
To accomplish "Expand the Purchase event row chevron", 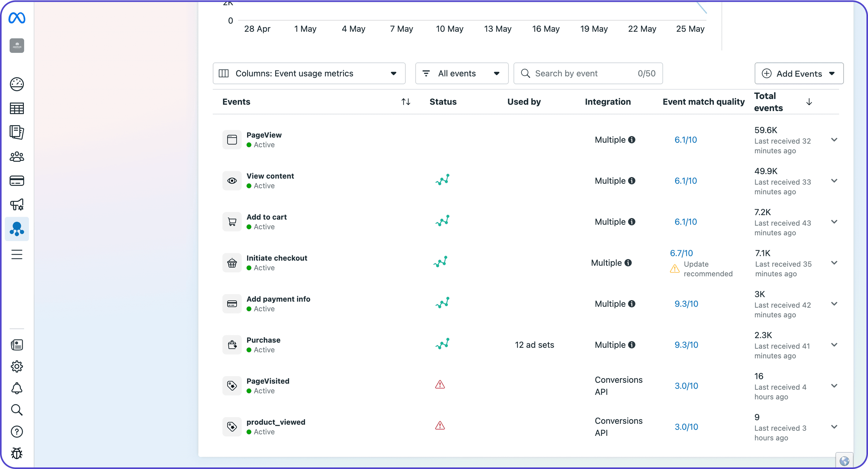I will click(x=834, y=345).
